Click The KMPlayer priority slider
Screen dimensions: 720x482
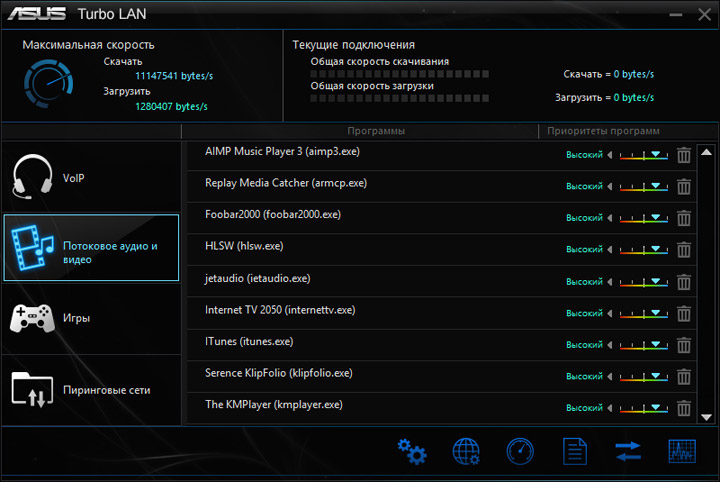644,408
